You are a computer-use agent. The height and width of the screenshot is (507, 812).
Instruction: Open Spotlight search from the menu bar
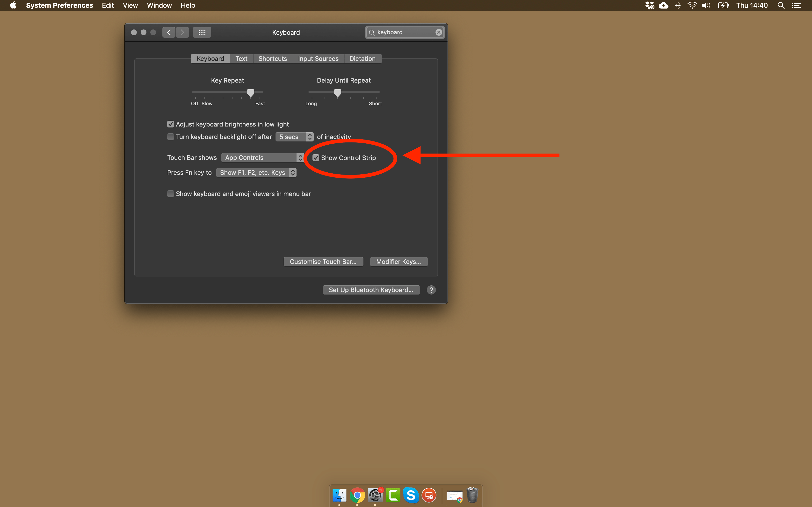[781, 5]
